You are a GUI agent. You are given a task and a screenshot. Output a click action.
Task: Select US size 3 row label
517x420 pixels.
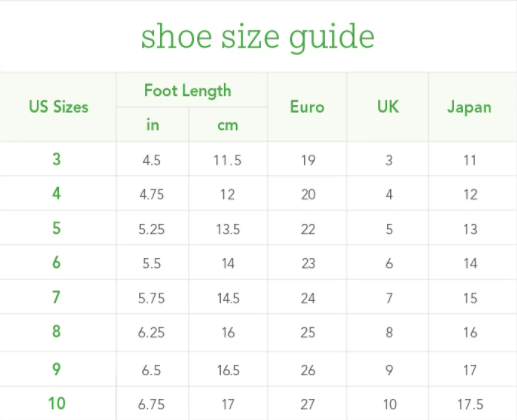57,159
